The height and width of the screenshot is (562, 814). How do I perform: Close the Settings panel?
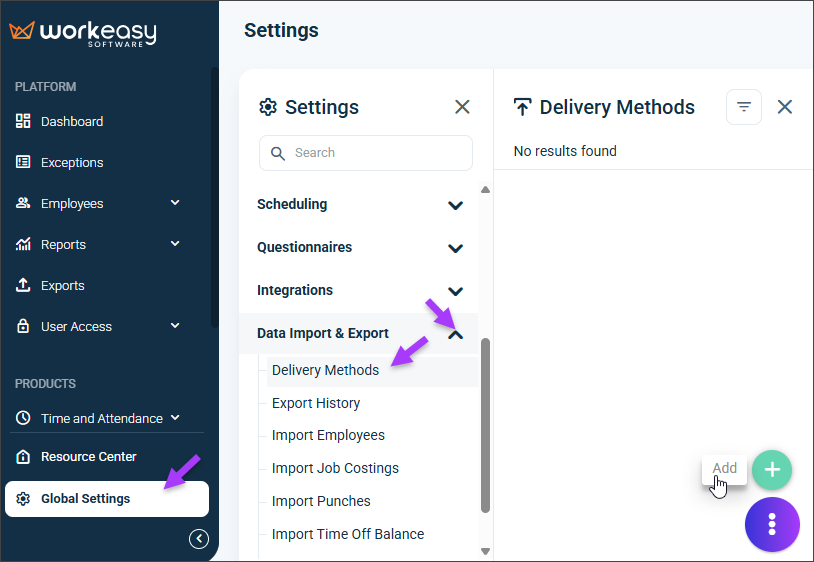(x=462, y=107)
